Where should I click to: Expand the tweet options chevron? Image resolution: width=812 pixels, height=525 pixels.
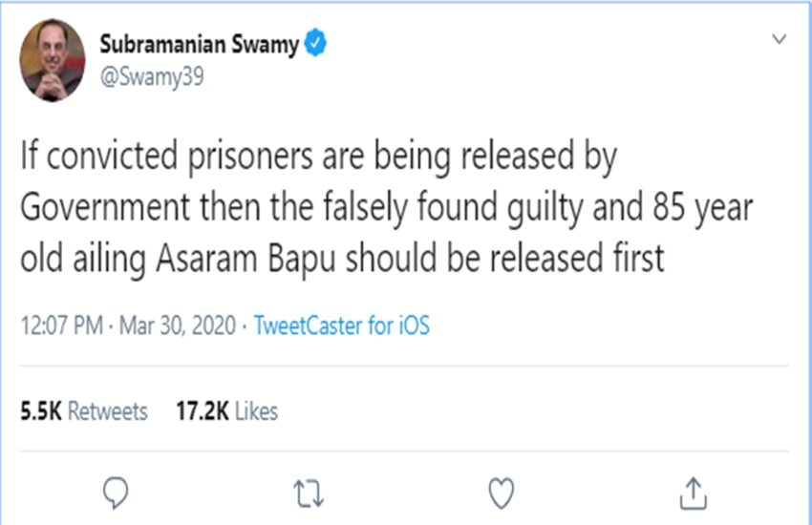pos(780,40)
